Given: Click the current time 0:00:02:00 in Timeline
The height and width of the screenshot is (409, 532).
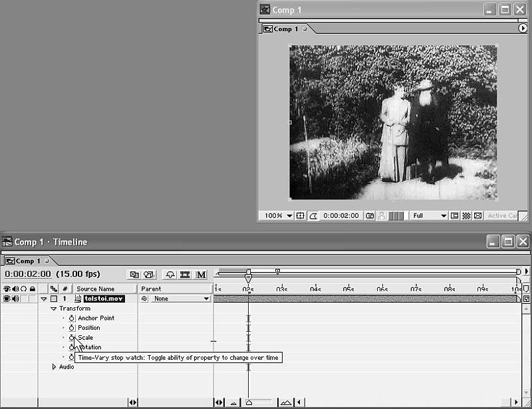Looking at the screenshot, I should click(x=27, y=274).
